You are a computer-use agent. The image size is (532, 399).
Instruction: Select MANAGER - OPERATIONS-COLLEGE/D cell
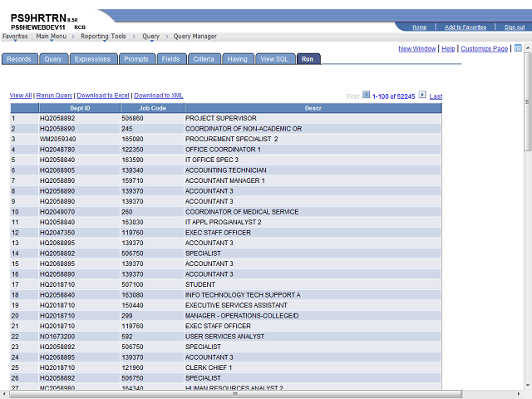313,316
